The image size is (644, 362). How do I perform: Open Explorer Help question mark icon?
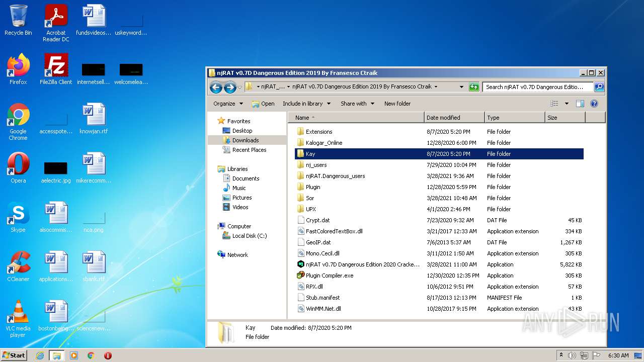(594, 104)
